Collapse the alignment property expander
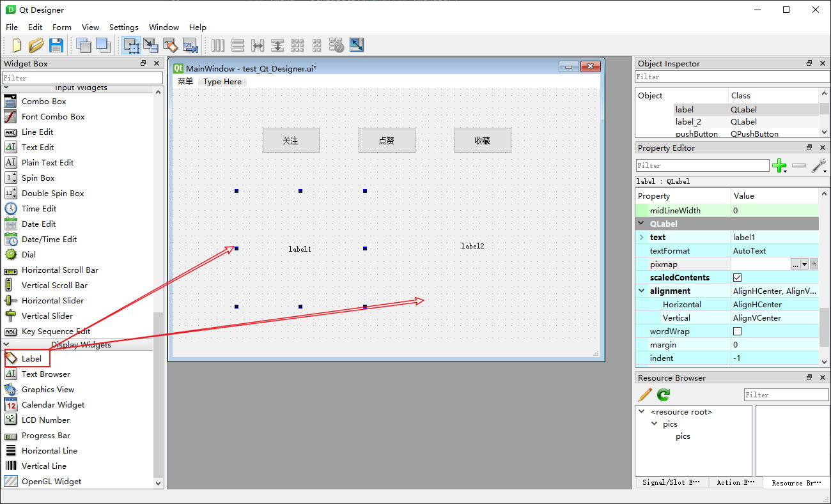The width and height of the screenshot is (831, 504). pos(642,291)
